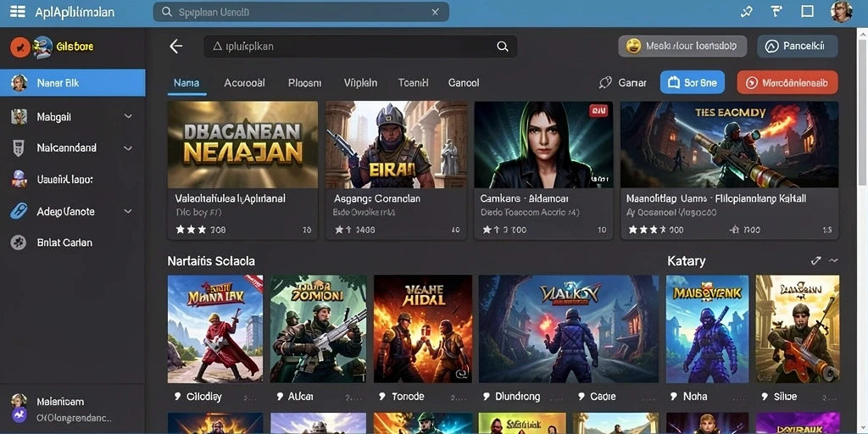Screen dimensions: 868x434
Task: Expand the Mabgail sidebar section
Action: pos(128,117)
